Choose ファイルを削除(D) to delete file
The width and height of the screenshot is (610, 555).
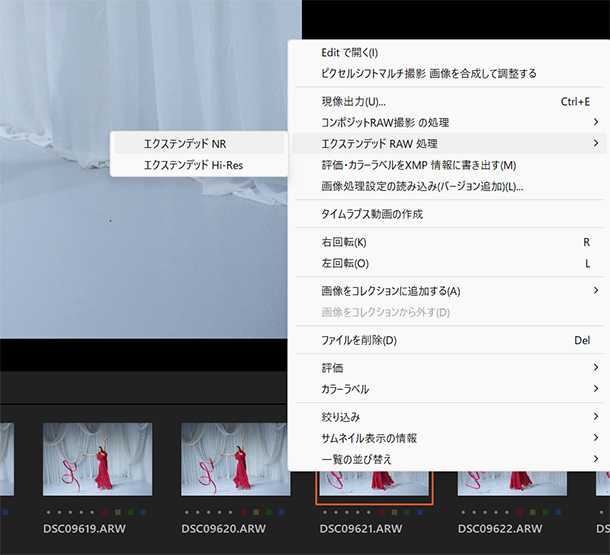click(x=450, y=340)
